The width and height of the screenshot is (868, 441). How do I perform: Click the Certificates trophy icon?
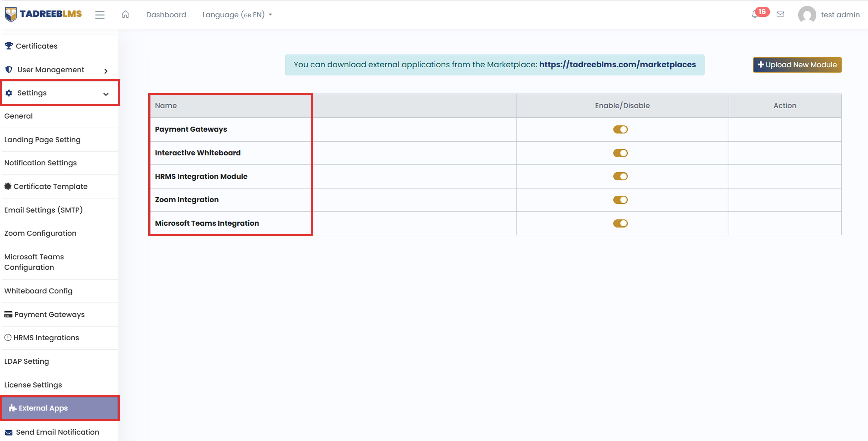click(x=9, y=46)
